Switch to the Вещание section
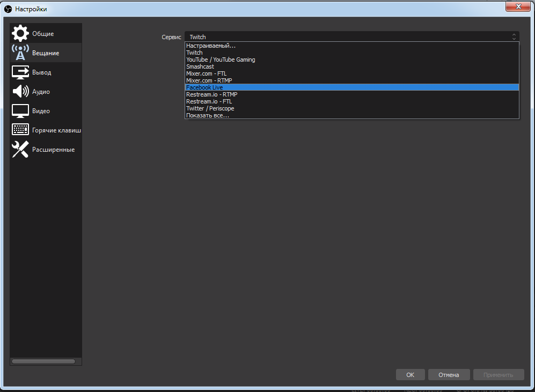 [46, 53]
